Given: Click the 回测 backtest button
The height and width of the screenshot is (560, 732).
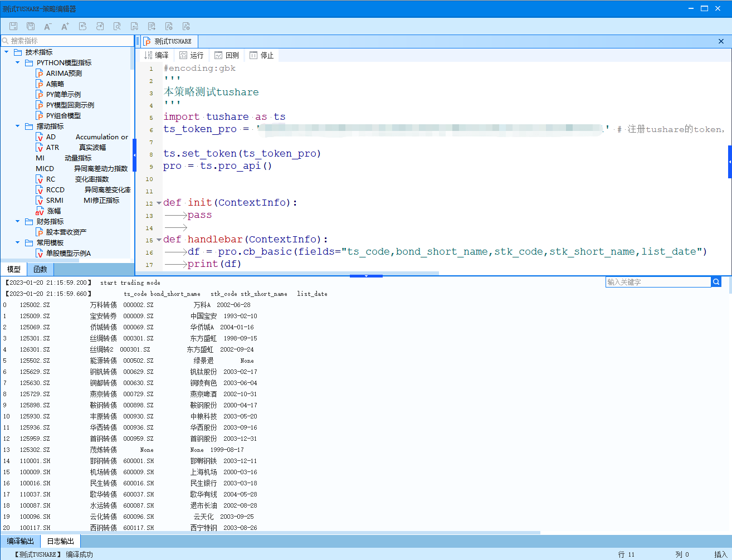Looking at the screenshot, I should click(x=227, y=55).
